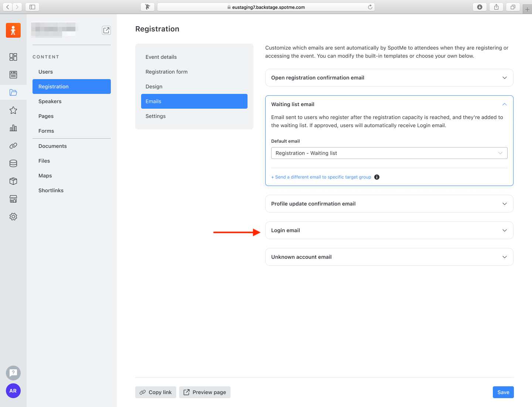Image resolution: width=532 pixels, height=407 pixels.
Task: Expand the Login email section
Action: click(x=389, y=230)
